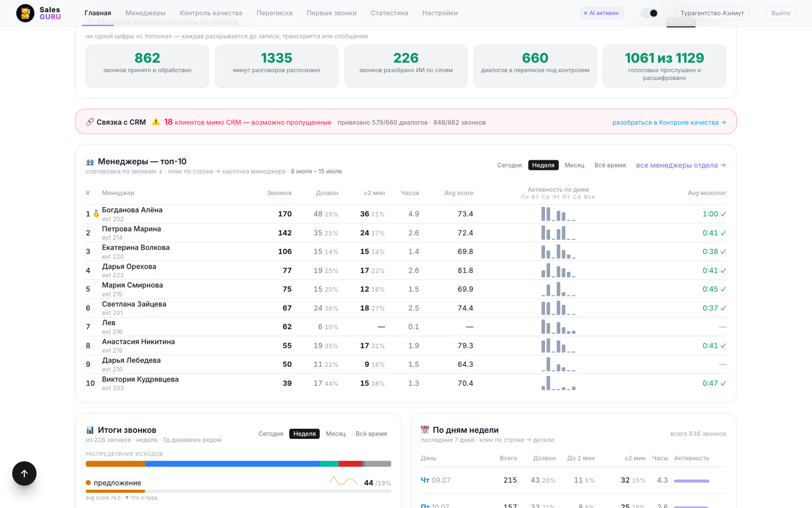
Task: Select Сегодня in the Итоги звонков filter
Action: coord(270,434)
